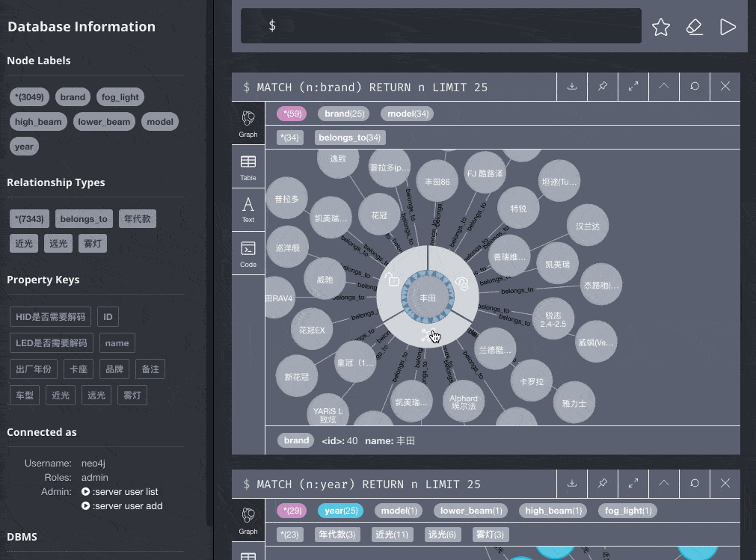Screen dimensions: 756x560
Task: Pin the brand query frame
Action: point(603,87)
